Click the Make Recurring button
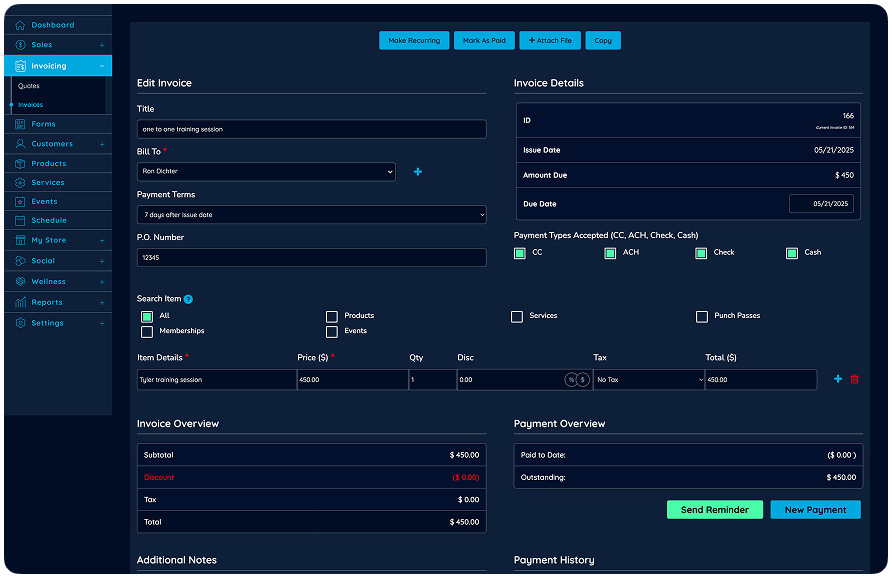Image resolution: width=892 pixels, height=578 pixels. tap(414, 40)
